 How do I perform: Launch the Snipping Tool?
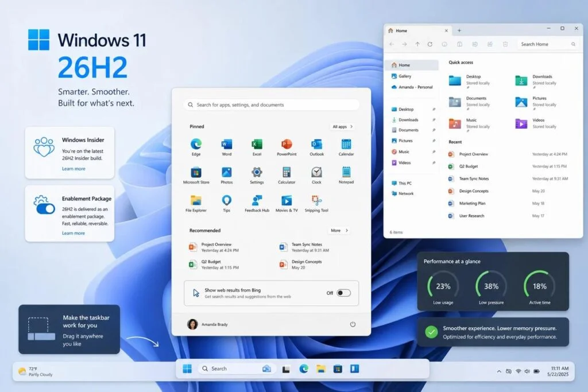point(316,203)
